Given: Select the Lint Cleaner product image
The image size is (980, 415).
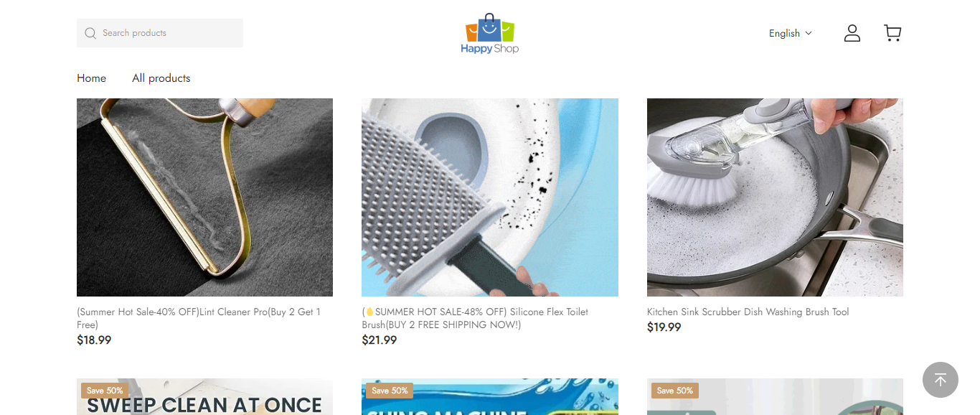Looking at the screenshot, I should tap(204, 197).
